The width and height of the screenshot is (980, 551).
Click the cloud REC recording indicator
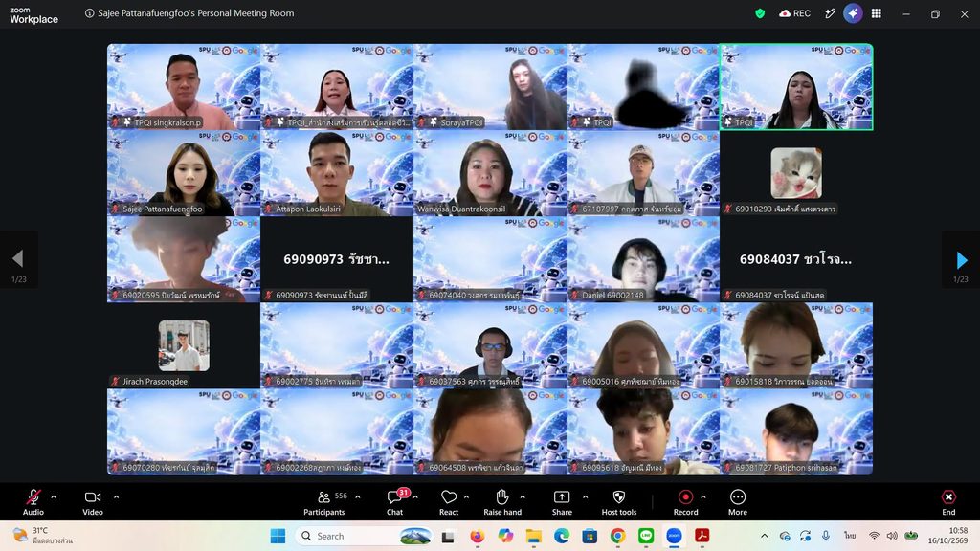pyautogui.click(x=795, y=13)
